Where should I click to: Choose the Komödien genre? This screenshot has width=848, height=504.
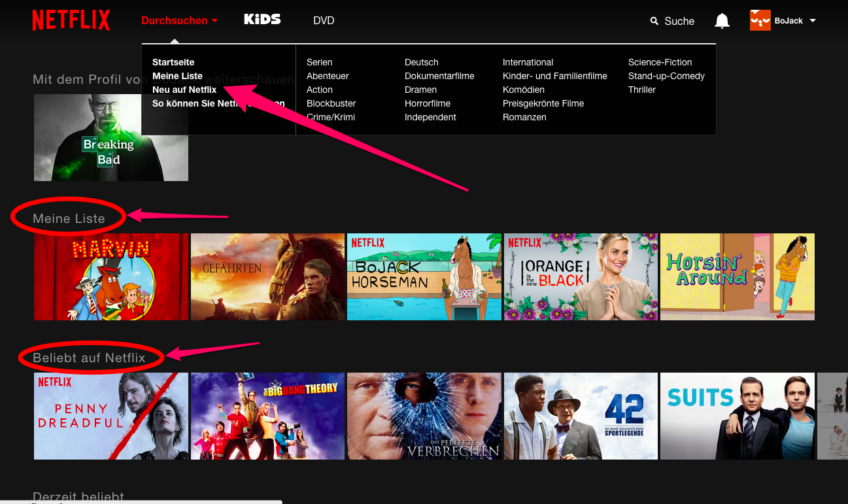click(x=524, y=90)
